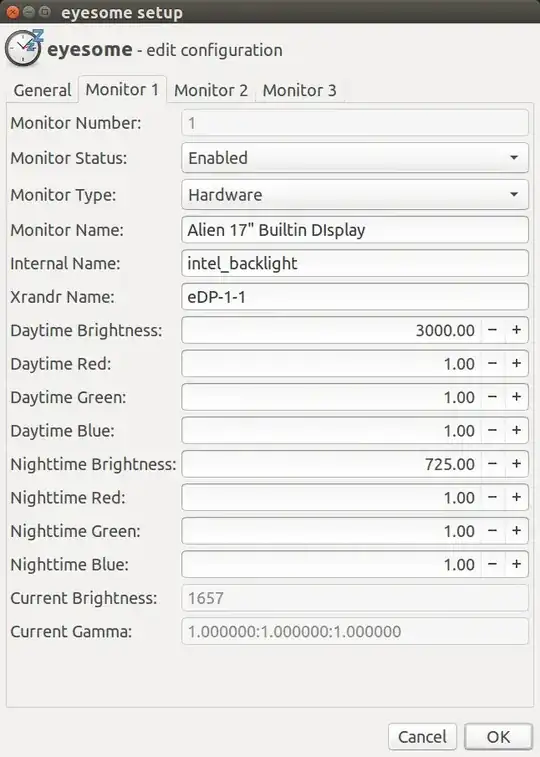Click the Xrandr Name text field
Screen dimensions: 540x757
(355, 296)
